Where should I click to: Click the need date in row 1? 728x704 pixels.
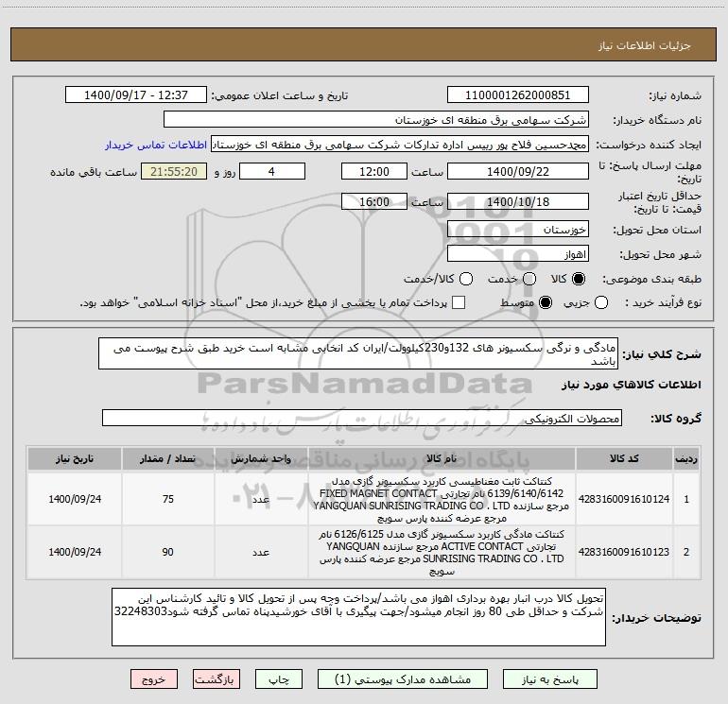click(x=75, y=499)
